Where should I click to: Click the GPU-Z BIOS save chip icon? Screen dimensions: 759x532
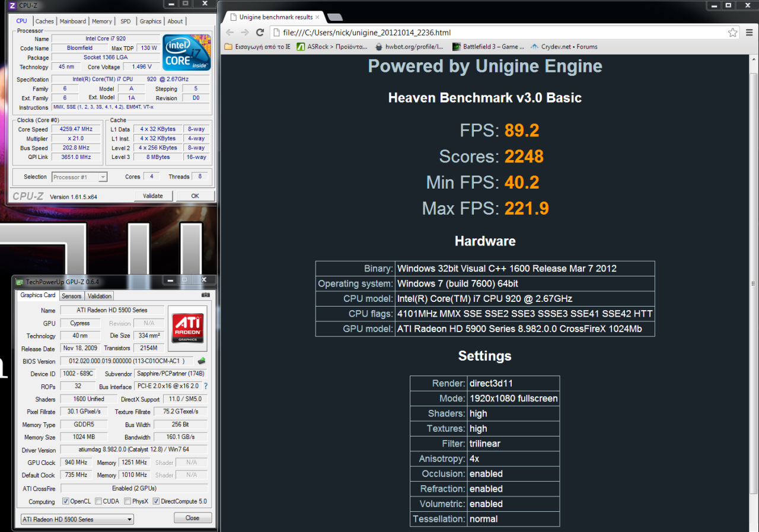(202, 361)
